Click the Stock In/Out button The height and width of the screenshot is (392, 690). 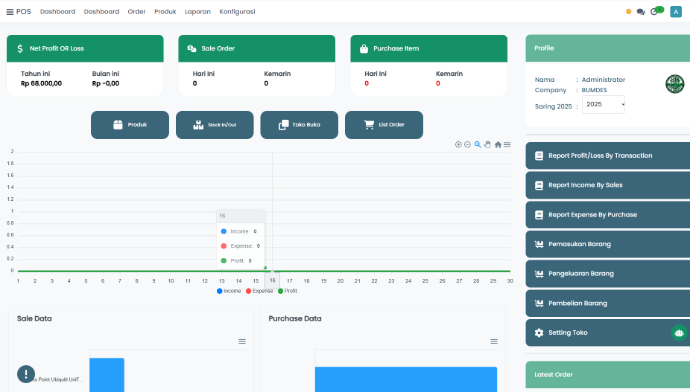click(x=215, y=125)
